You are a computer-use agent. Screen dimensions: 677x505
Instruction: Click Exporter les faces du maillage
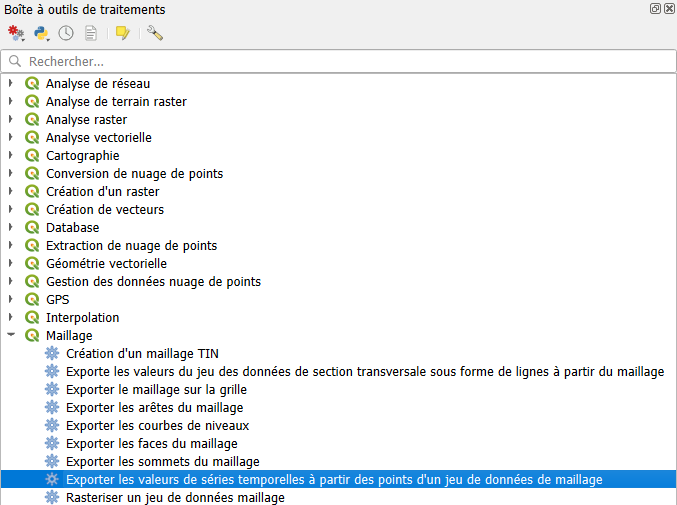pyautogui.click(x=151, y=444)
